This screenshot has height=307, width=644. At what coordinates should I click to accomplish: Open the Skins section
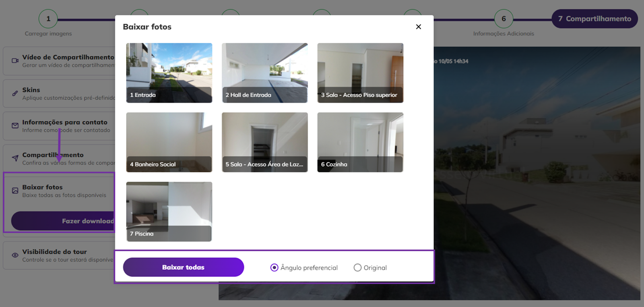[x=59, y=93]
